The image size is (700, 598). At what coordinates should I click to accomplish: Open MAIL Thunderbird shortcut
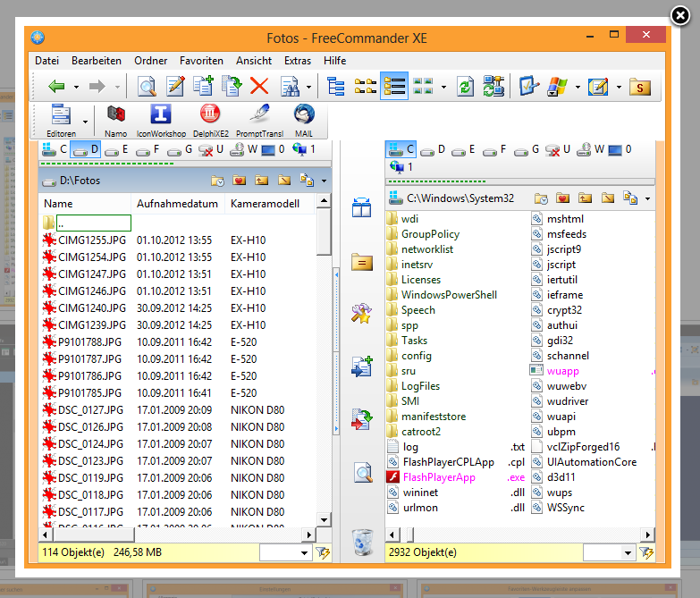304,121
